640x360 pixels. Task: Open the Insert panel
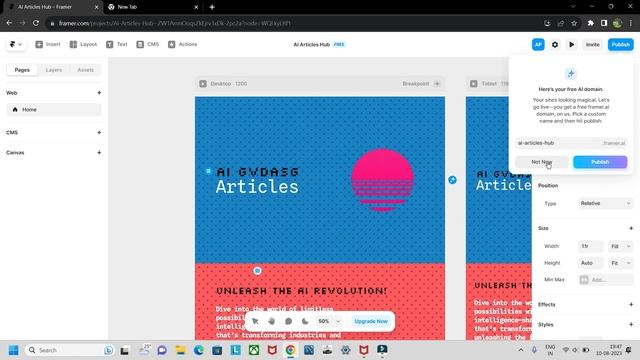(x=48, y=44)
